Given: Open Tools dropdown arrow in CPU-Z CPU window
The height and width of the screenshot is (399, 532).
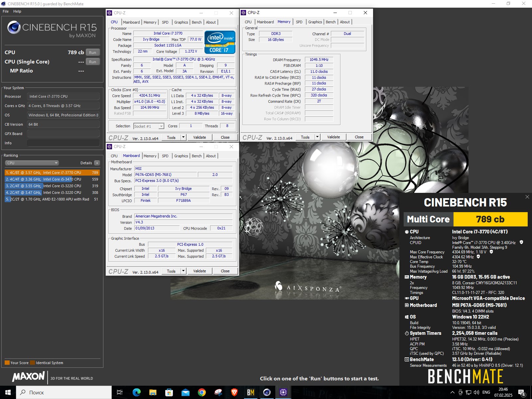Looking at the screenshot, I should (x=183, y=137).
